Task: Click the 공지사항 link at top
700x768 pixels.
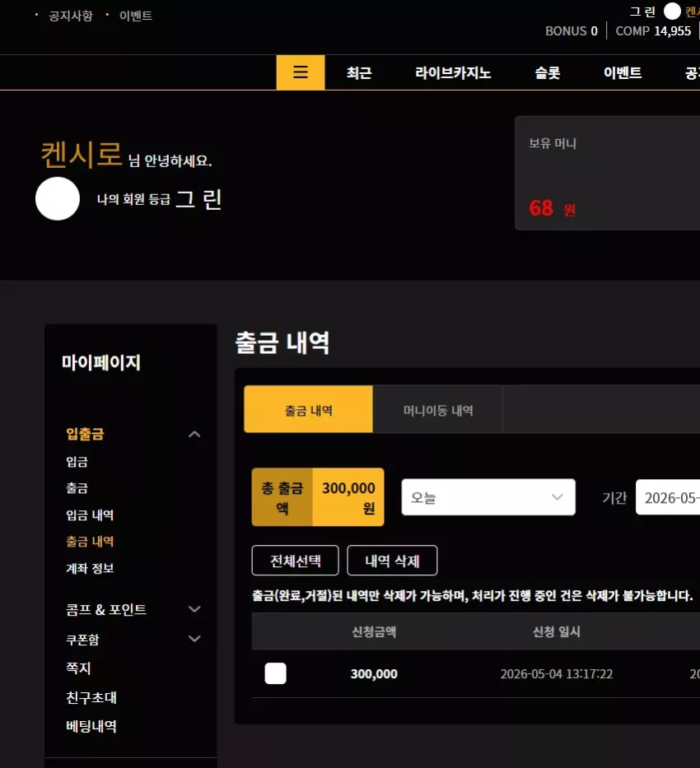Action: 71,16
